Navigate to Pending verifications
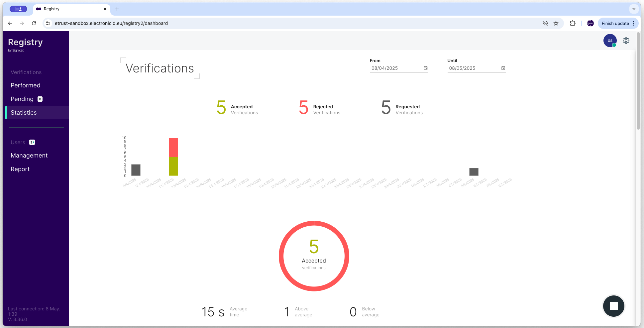Screen dimensions: 644x328 [22, 99]
